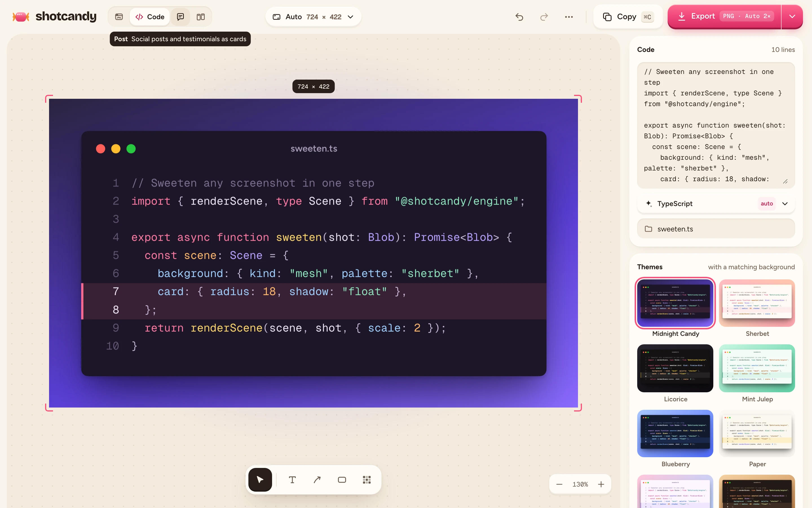The image size is (812, 508).
Task: Open the TypeScript language dropdown
Action: click(716, 203)
